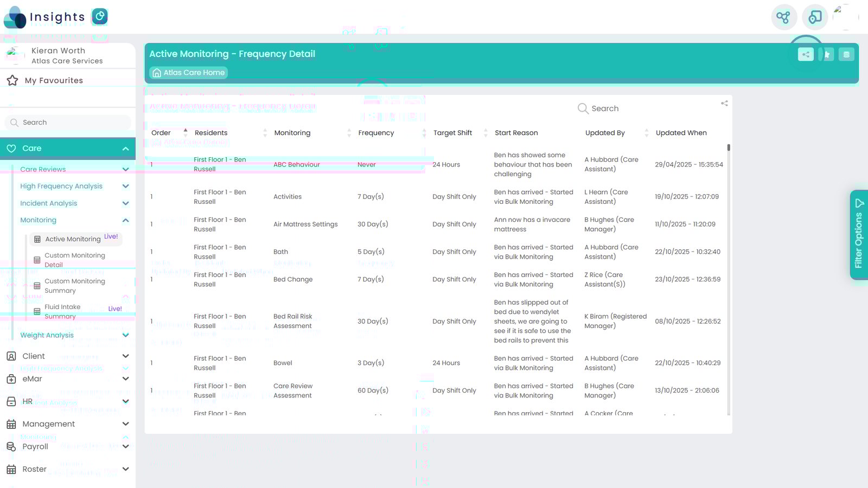Click the favourite star icon in teal header
This screenshot has width=868, height=488.
pyautogui.click(x=827, y=54)
